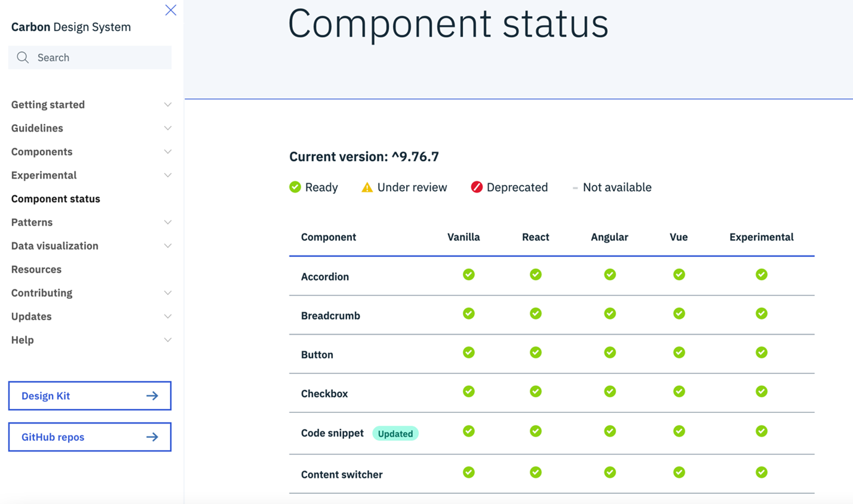The height and width of the screenshot is (504, 853).
Task: Click the Breadcrumb Vanilla status checkmark
Action: pyautogui.click(x=469, y=313)
